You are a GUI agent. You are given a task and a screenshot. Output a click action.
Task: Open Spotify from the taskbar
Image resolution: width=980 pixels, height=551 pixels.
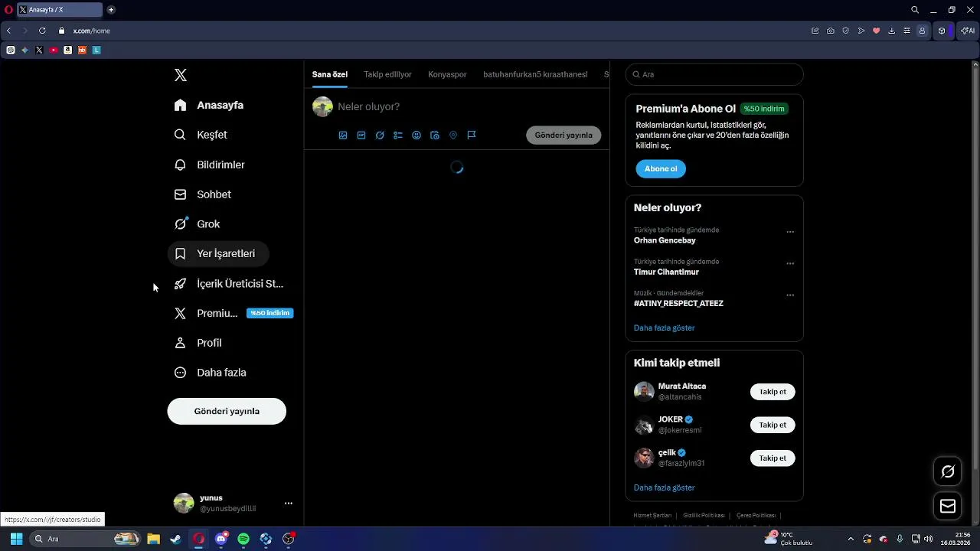(243, 539)
